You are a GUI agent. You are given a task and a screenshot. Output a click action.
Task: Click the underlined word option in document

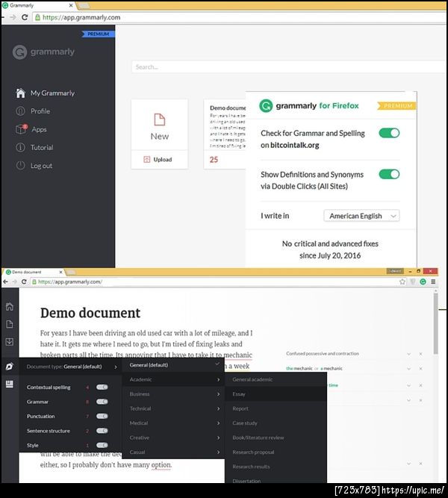coord(161,465)
